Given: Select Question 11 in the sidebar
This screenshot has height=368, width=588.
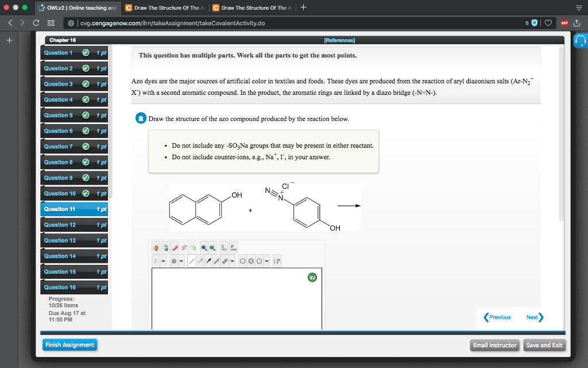Looking at the screenshot, I should pos(73,209).
